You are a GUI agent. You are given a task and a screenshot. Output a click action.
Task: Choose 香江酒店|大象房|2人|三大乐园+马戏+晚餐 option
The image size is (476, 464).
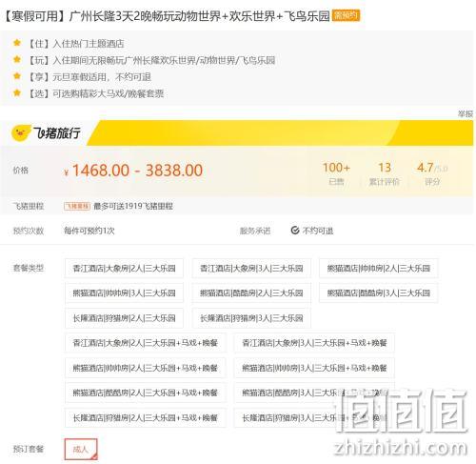click(146, 343)
